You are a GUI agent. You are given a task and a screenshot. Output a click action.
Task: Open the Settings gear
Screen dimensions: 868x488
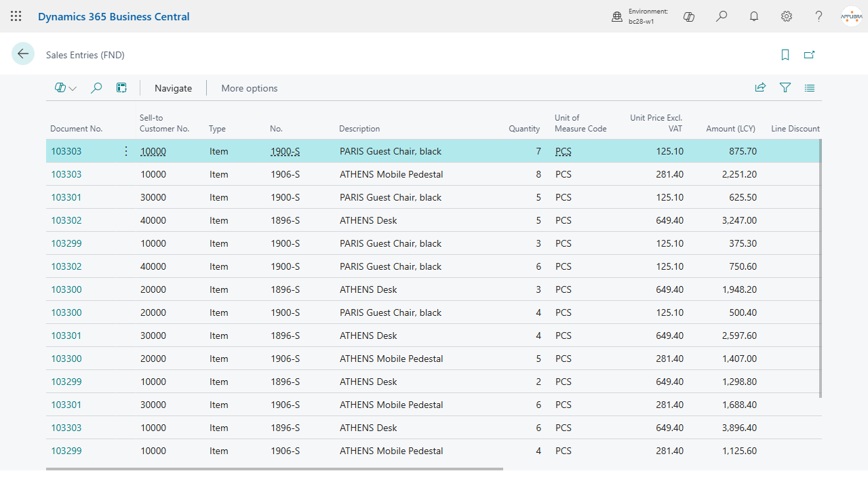(787, 16)
